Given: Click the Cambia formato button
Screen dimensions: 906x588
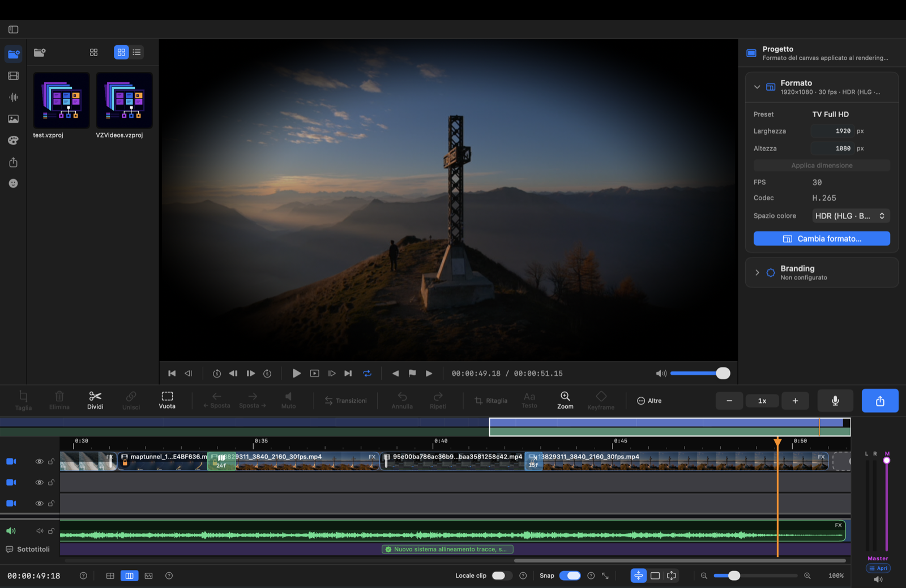Looking at the screenshot, I should pos(822,239).
